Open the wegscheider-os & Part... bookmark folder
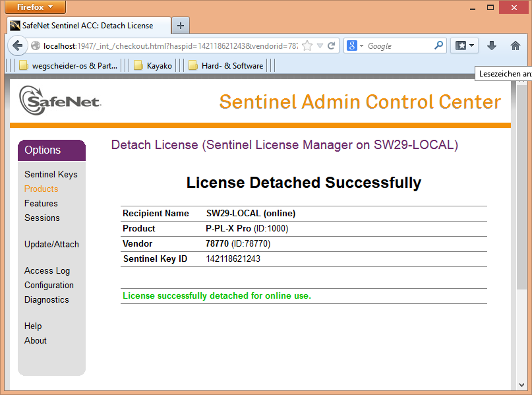The image size is (532, 395). (x=68, y=65)
